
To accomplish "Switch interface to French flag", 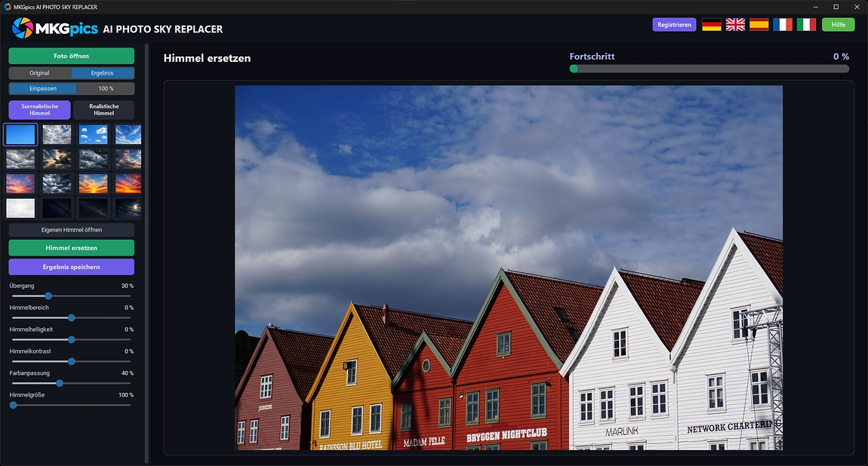I will (x=783, y=24).
